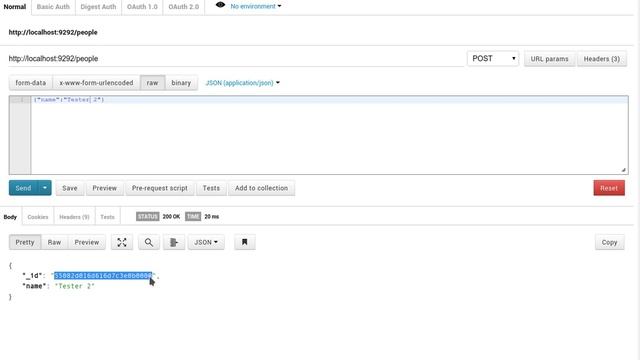This screenshot has width=640, height=360.
Task: Select x-www-form-urlencoded body type
Action: pos(96,83)
